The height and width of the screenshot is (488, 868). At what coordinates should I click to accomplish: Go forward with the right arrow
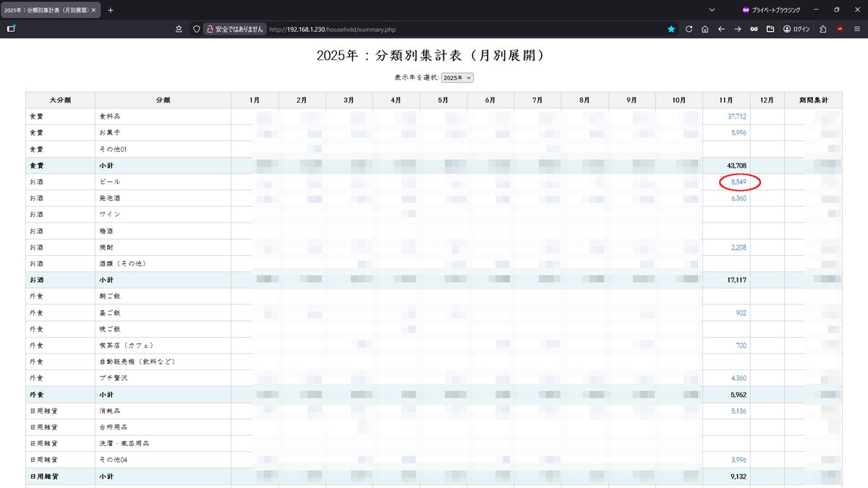point(737,29)
